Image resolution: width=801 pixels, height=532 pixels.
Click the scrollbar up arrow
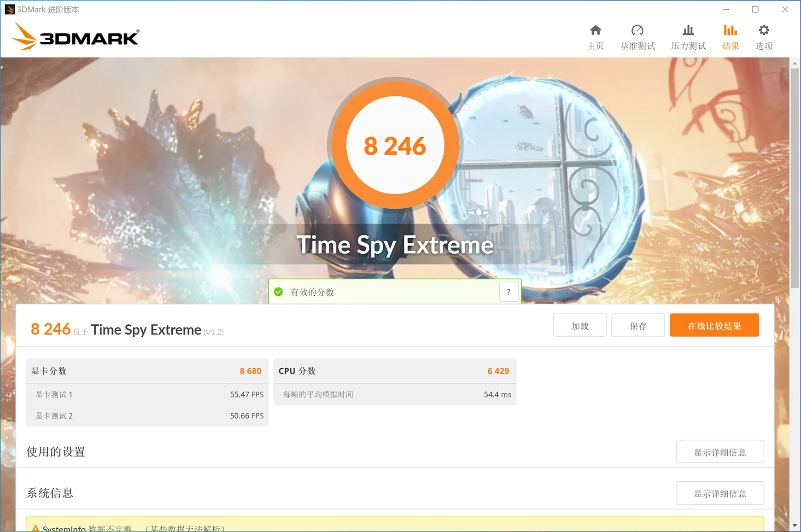coord(795,63)
